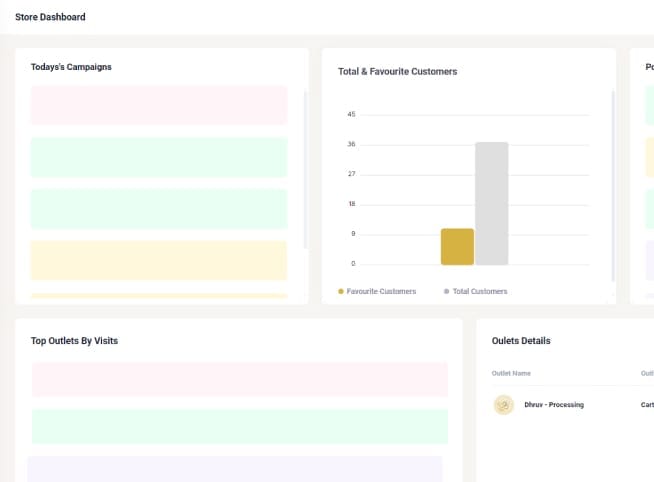Click the grey Total Customers bar

[x=492, y=203]
